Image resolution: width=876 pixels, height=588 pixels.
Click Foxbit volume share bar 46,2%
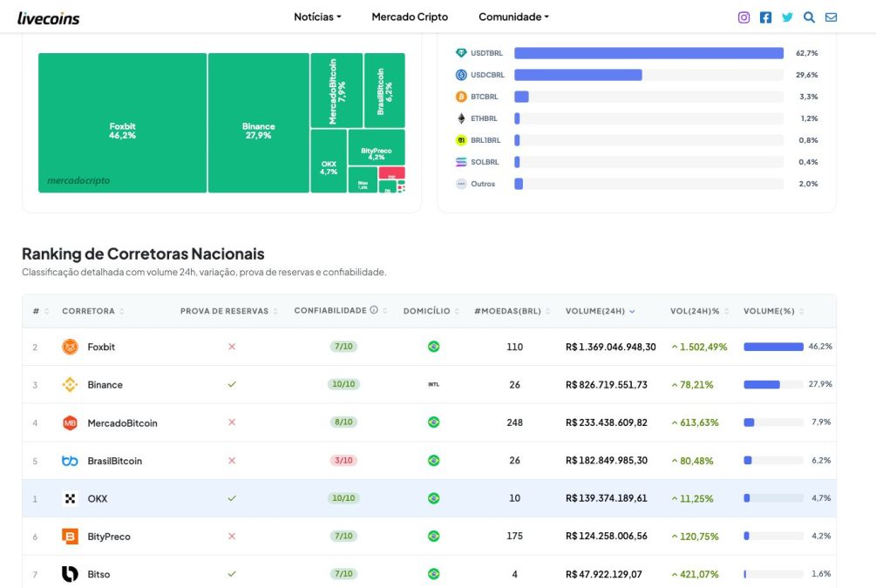click(773, 347)
